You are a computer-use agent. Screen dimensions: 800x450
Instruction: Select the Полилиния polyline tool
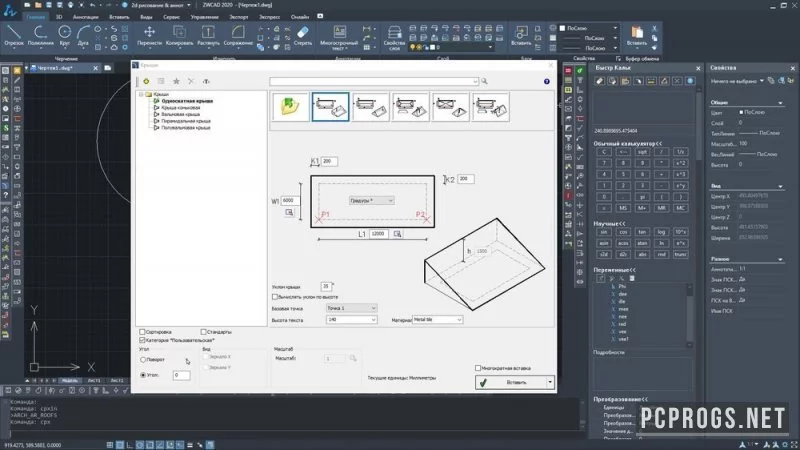(x=40, y=36)
